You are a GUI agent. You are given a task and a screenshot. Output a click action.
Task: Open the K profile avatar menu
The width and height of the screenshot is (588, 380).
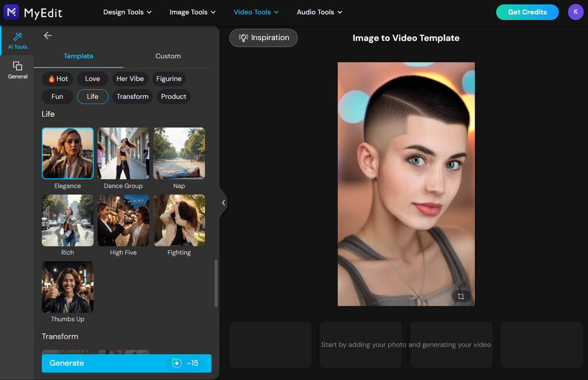point(575,12)
